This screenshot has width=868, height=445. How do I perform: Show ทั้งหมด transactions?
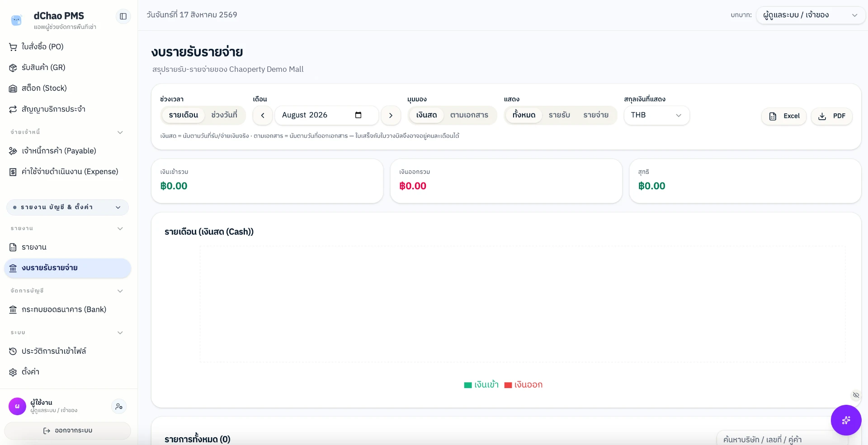coord(524,115)
